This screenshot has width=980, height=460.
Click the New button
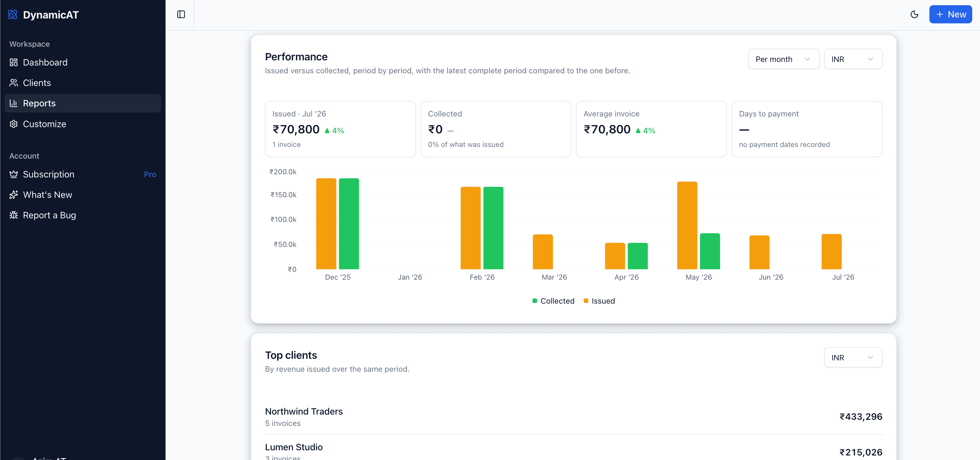click(950, 15)
